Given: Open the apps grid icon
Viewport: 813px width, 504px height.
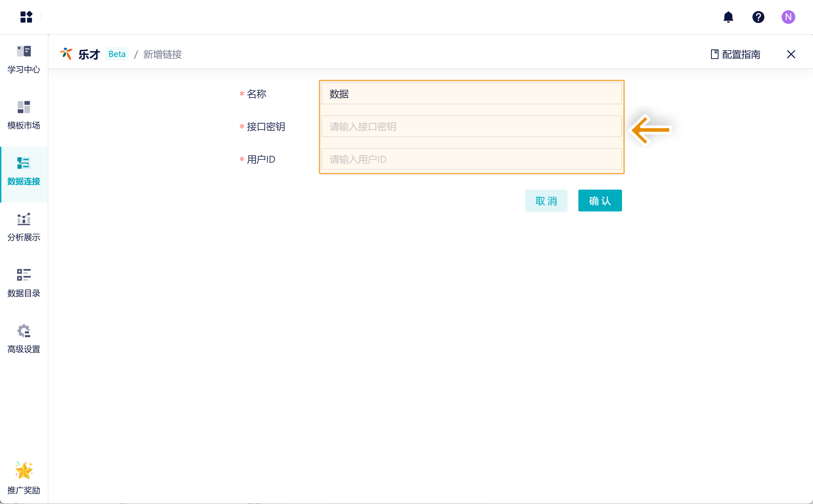Looking at the screenshot, I should point(26,17).
